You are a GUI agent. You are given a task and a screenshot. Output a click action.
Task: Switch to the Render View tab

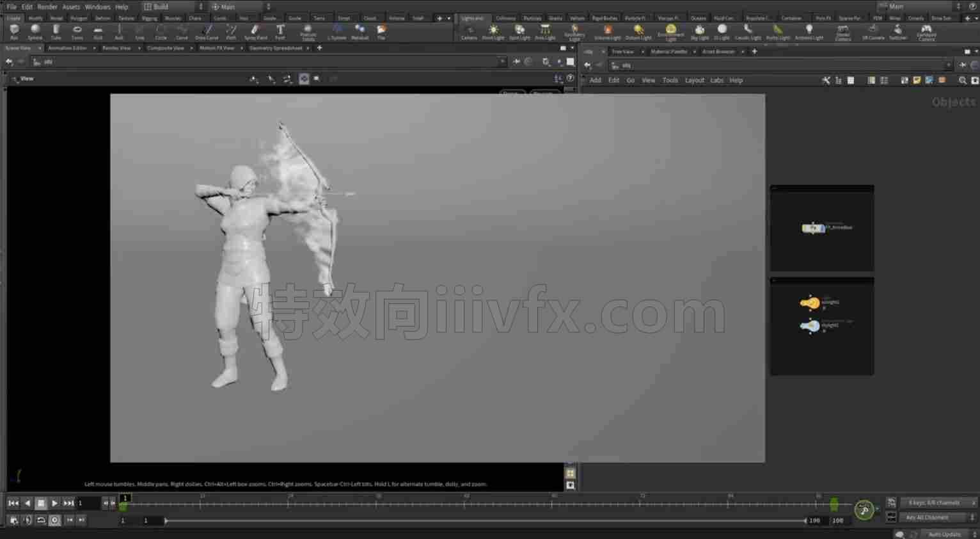(x=116, y=48)
